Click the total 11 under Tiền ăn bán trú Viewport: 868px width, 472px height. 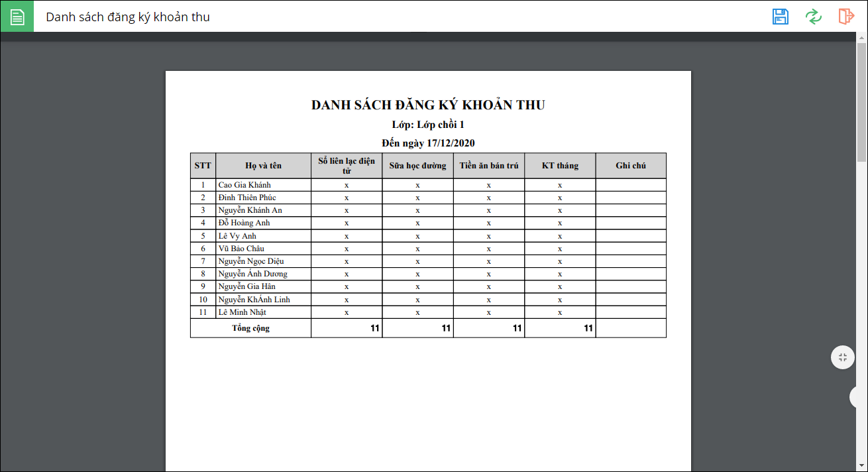click(517, 327)
